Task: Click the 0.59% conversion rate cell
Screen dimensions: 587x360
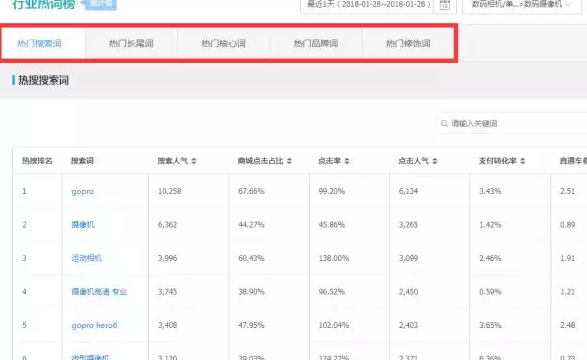Action: [x=490, y=292]
